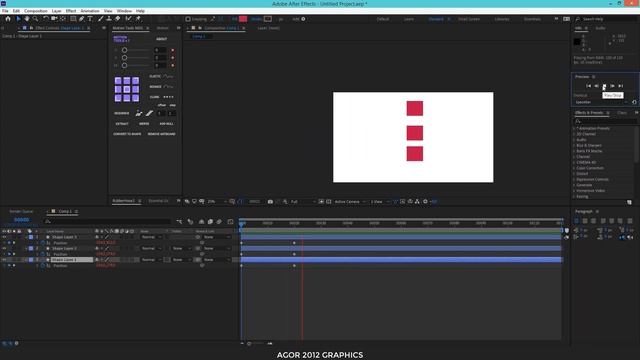
Task: Toggle the Position stopwatch of Shape Layer 3
Action: 43,243
